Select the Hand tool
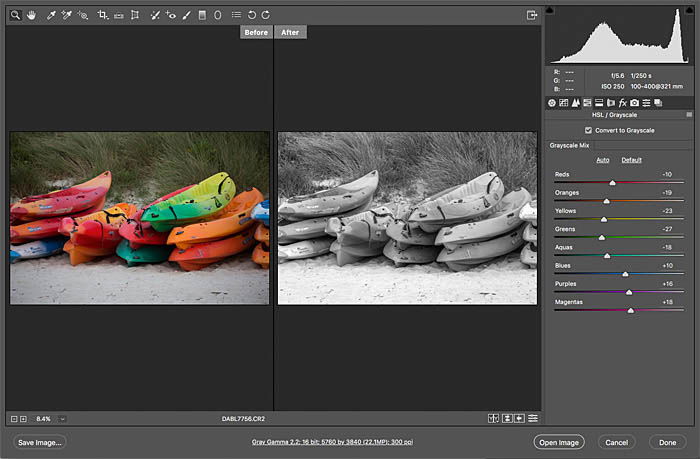This screenshot has width=700, height=459. 31,15
